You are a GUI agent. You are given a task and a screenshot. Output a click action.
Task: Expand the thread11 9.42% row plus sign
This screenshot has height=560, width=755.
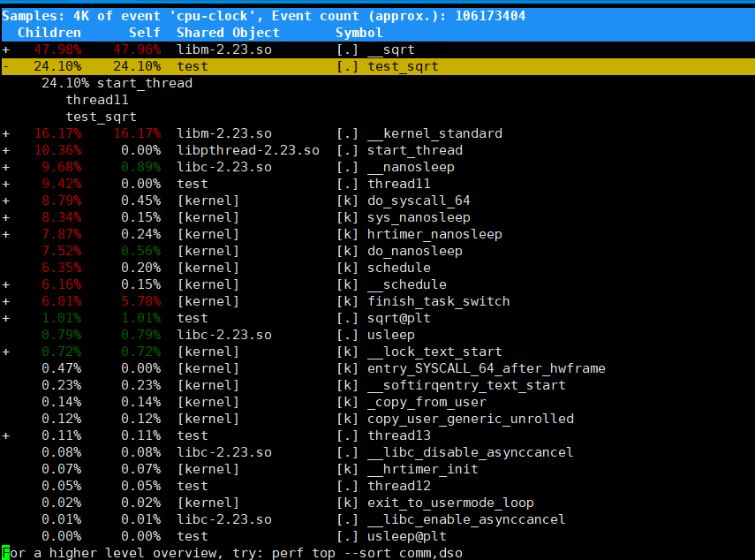6,184
